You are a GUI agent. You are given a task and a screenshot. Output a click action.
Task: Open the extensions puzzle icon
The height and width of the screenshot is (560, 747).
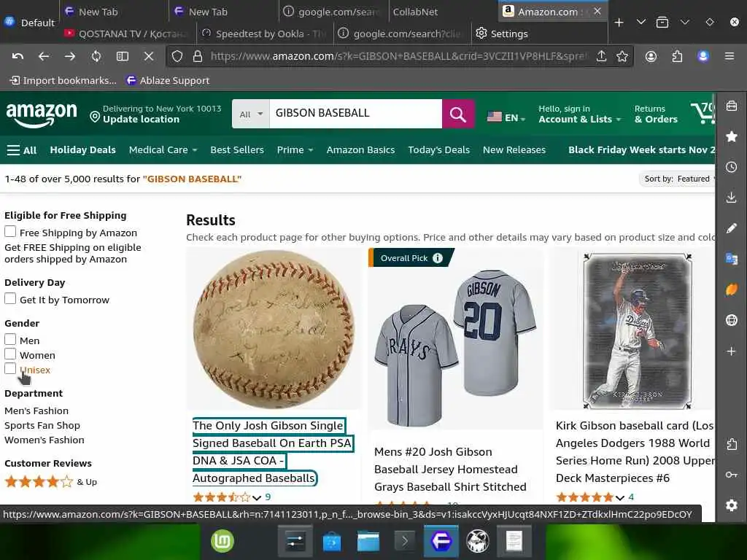point(677,56)
